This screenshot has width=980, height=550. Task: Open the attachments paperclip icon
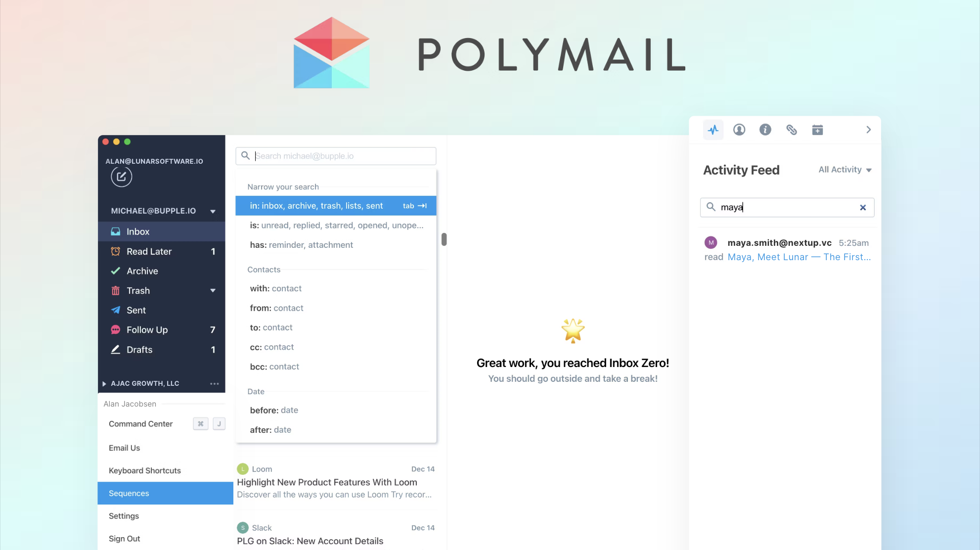(x=791, y=130)
